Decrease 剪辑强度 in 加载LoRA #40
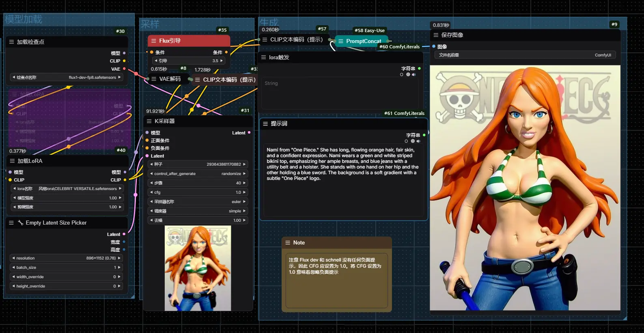Screen dimensions: 644x333 pyautogui.click(x=14, y=207)
